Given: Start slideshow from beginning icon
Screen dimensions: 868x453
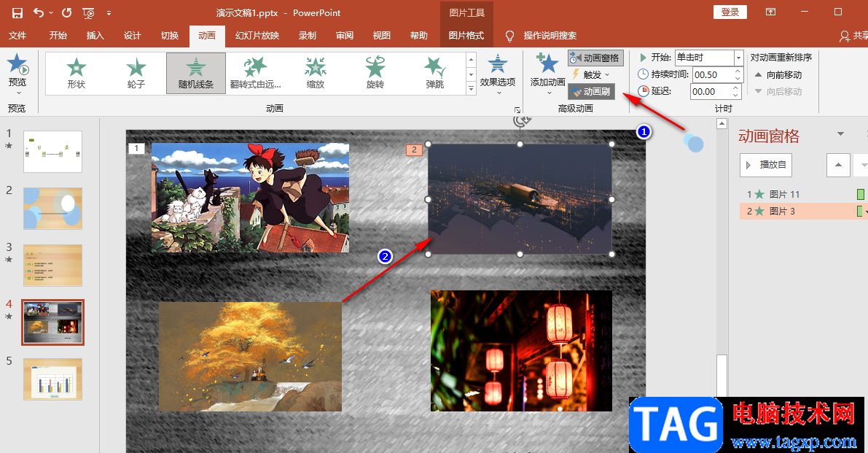Looking at the screenshot, I should coord(88,12).
